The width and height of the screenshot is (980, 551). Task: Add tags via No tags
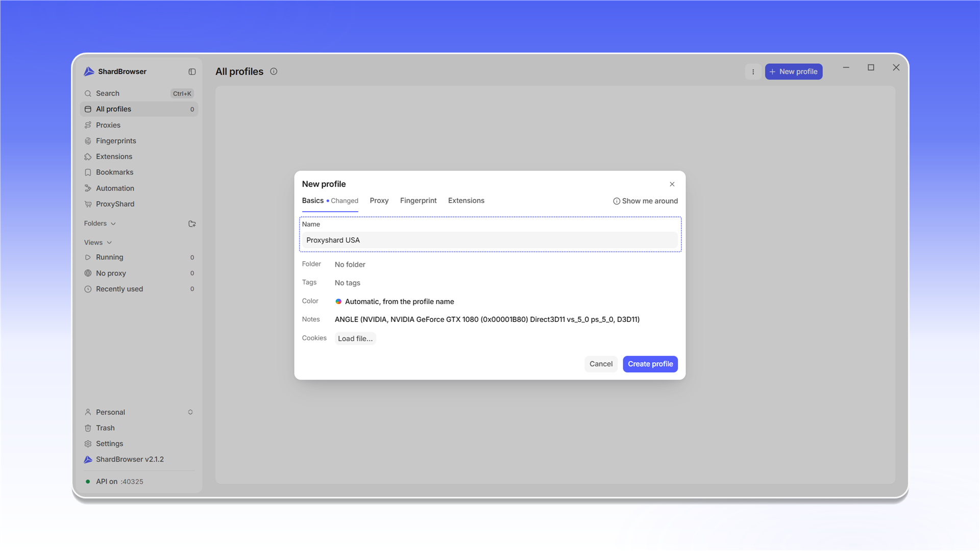click(348, 283)
